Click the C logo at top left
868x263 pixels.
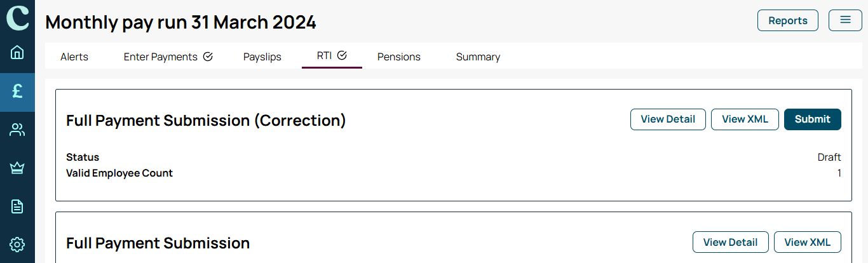[x=17, y=17]
